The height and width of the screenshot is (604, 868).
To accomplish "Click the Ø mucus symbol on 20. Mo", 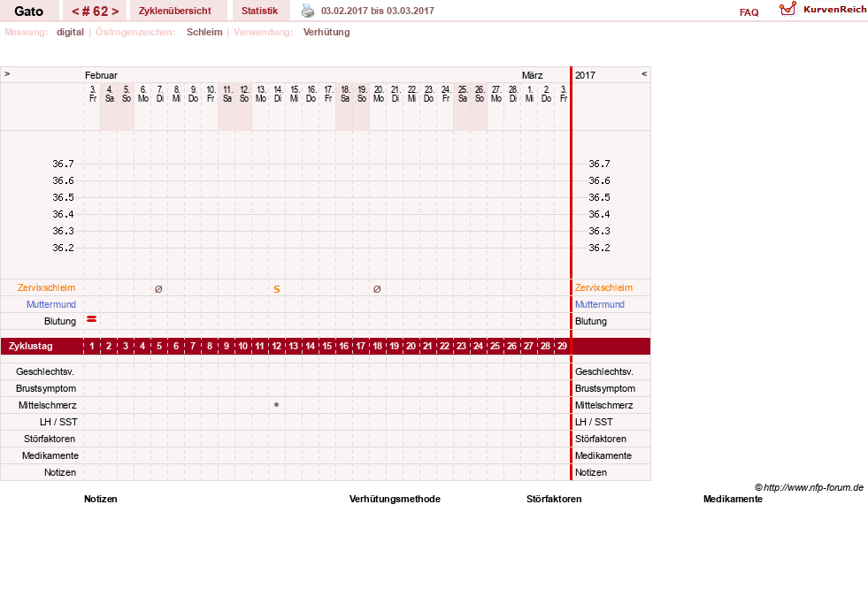I will click(x=377, y=288).
